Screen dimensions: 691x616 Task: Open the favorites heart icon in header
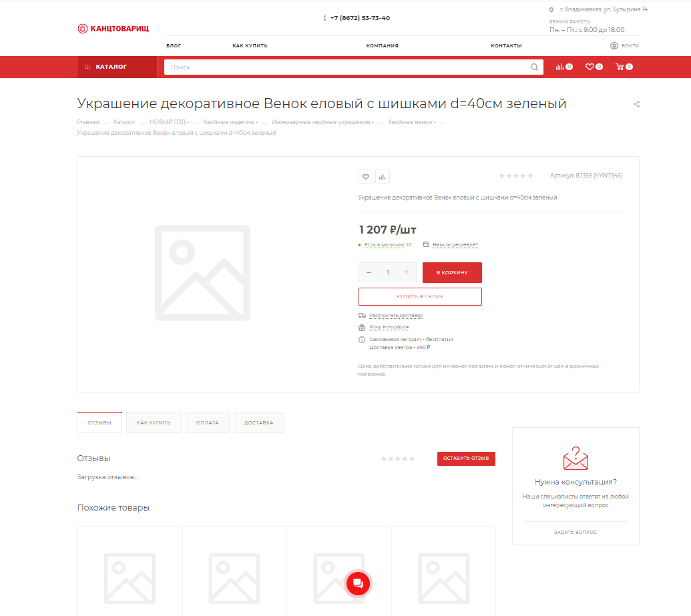pyautogui.click(x=590, y=67)
